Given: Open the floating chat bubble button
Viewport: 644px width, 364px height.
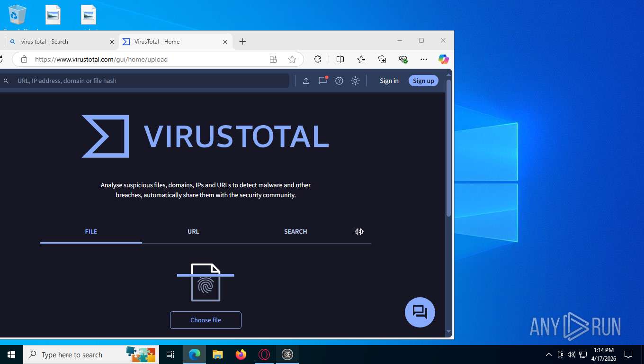Looking at the screenshot, I should pos(420,312).
